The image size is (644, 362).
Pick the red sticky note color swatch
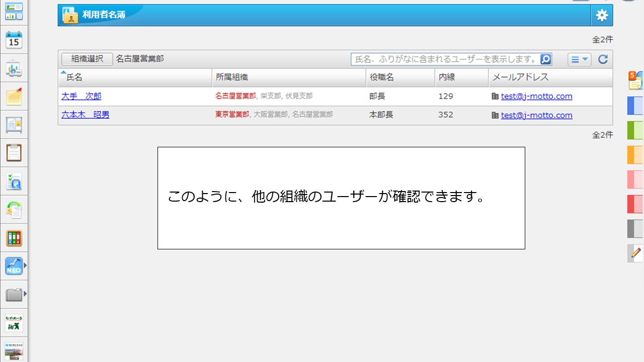[635, 204]
